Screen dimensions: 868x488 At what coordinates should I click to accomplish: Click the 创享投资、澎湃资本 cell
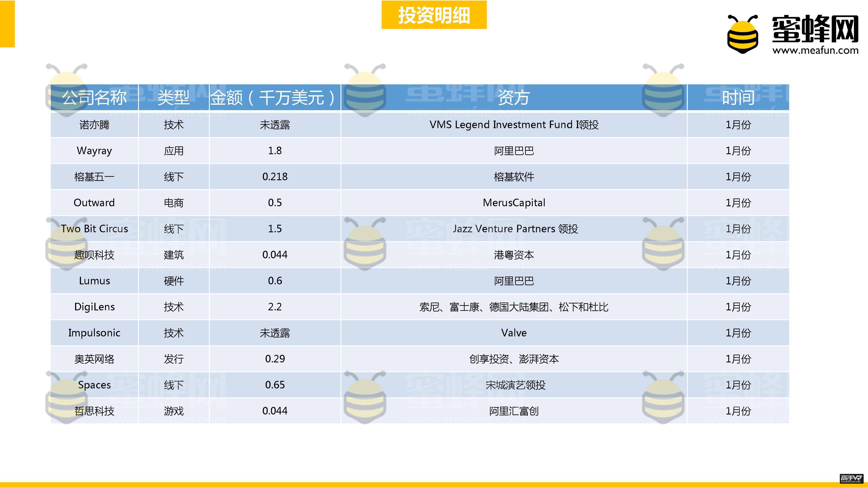pyautogui.click(x=514, y=359)
